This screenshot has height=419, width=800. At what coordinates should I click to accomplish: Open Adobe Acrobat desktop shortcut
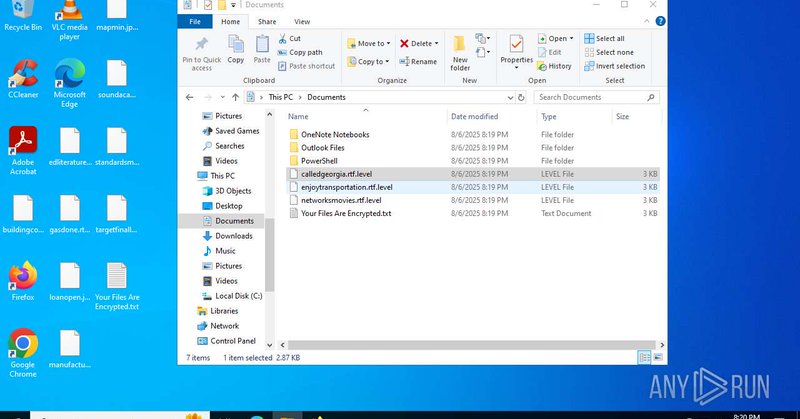pos(23,151)
